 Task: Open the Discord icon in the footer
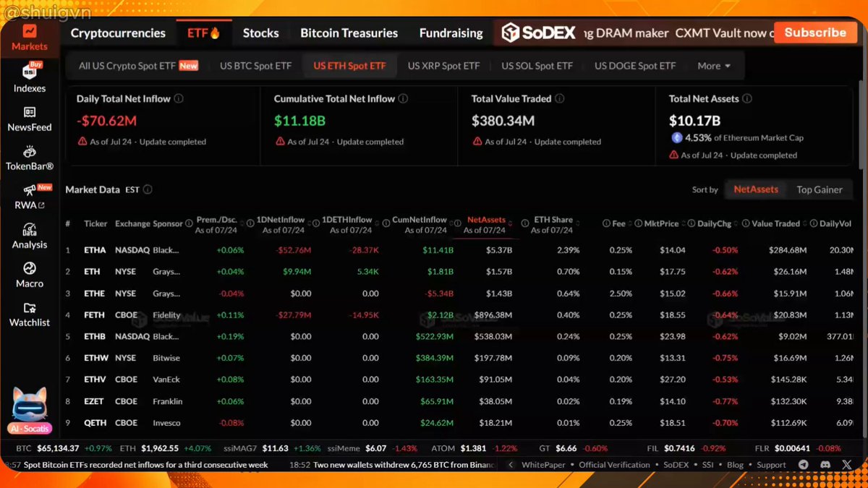tap(825, 465)
